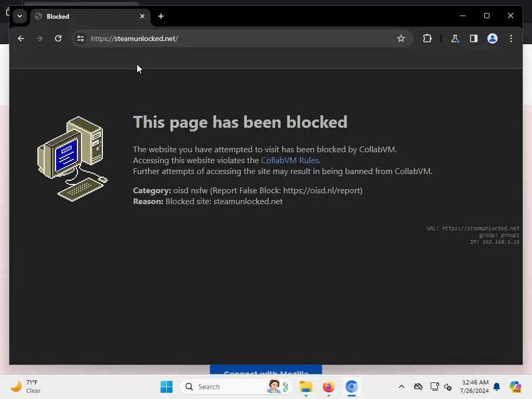Switch to Firefox in the taskbar
Viewport: 532px width, 399px height.
pos(328,387)
